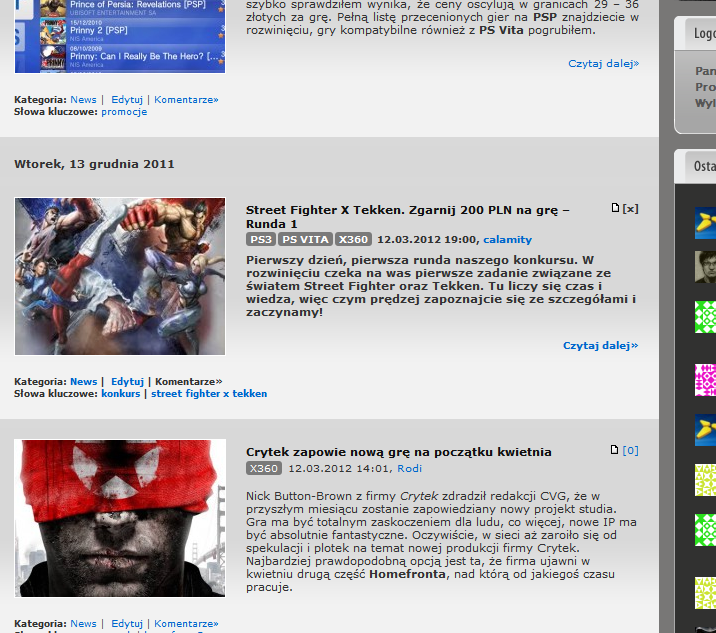
Task: Open author calamity's profile link
Action: pyautogui.click(x=507, y=240)
